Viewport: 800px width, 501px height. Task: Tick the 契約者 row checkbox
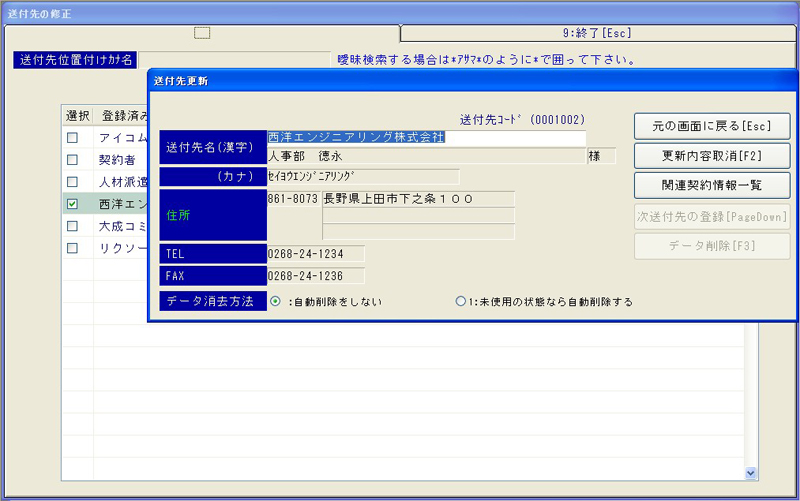[x=72, y=160]
